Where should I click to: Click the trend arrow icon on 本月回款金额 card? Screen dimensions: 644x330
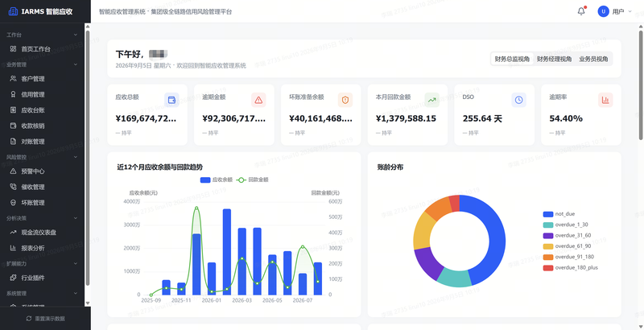[432, 100]
